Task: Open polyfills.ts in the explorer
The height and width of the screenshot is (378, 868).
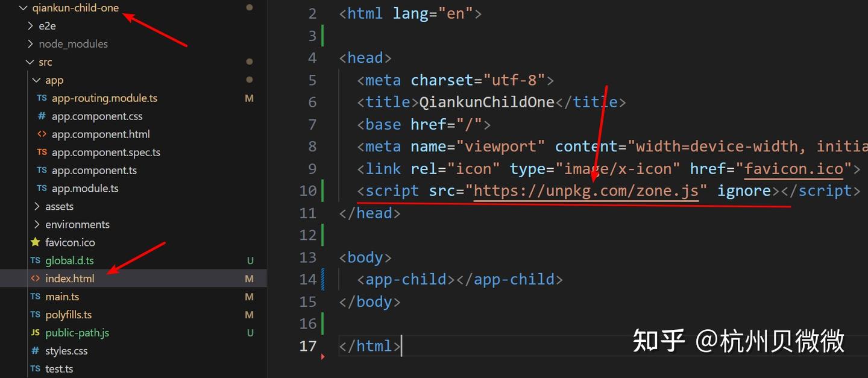Action: [69, 315]
